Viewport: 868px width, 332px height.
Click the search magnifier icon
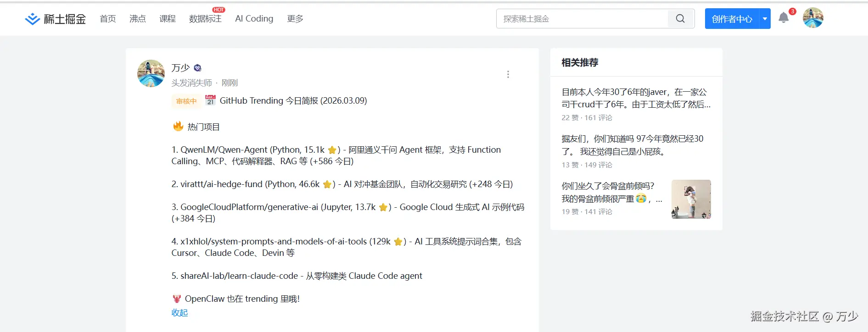681,19
